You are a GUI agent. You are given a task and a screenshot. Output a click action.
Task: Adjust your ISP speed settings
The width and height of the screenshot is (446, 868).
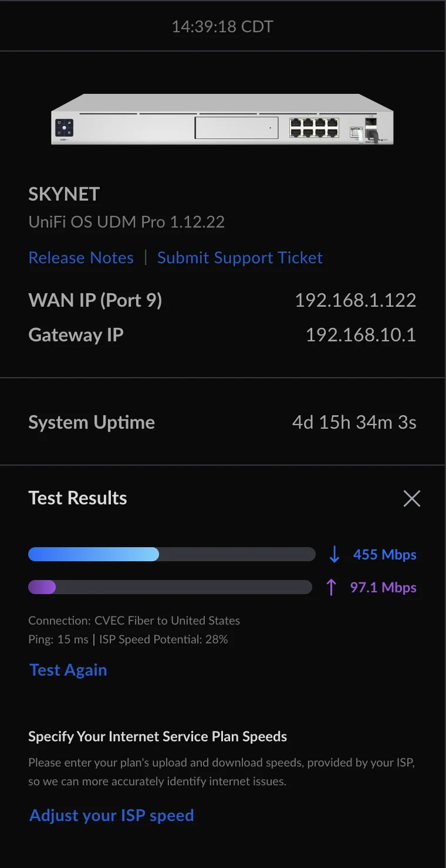pyautogui.click(x=111, y=815)
